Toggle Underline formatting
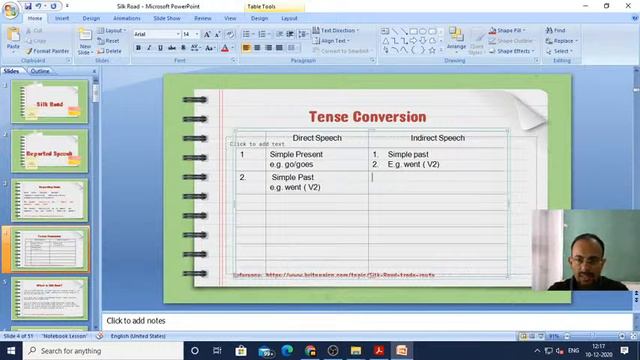Image resolution: width=640 pixels, height=360 pixels. (160, 48)
